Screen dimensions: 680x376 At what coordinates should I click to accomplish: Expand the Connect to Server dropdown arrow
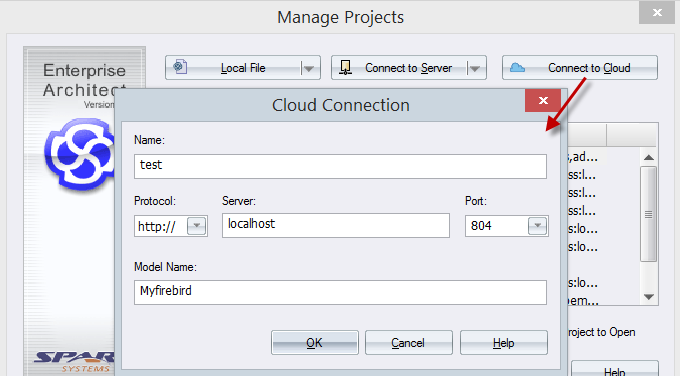(x=474, y=68)
